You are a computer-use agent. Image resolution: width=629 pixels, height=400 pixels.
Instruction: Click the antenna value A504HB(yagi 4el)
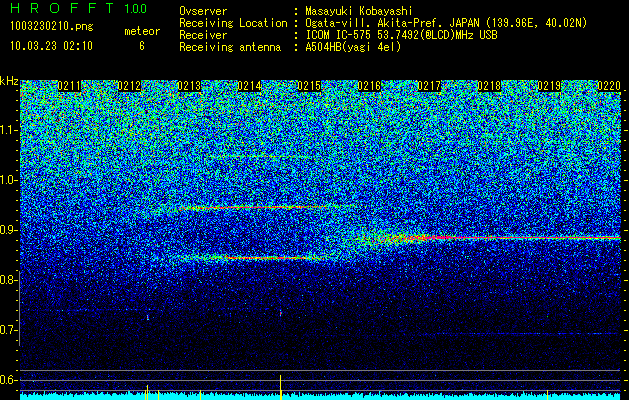[x=353, y=47]
